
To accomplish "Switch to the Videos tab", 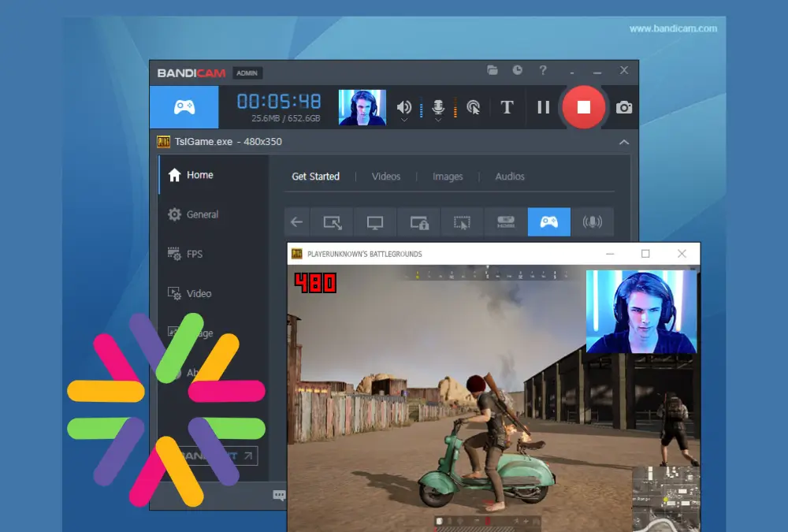I will [386, 177].
